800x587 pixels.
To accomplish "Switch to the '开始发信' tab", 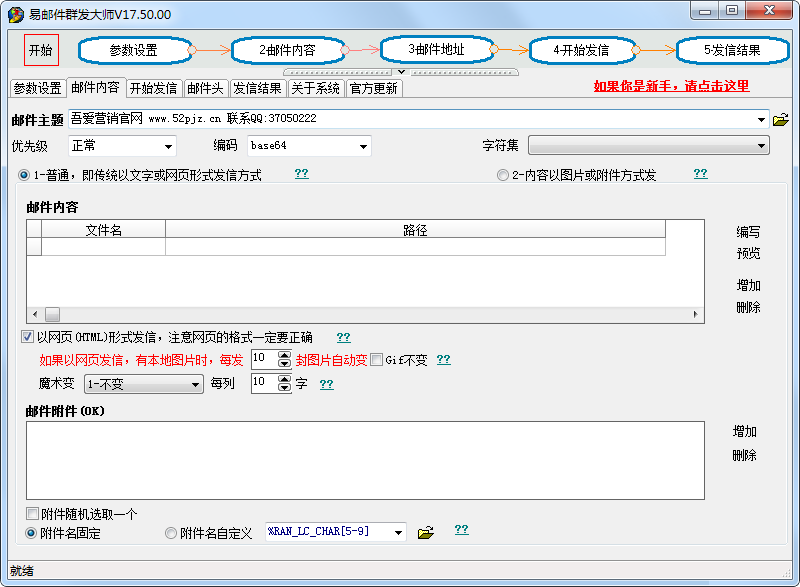I will tap(153, 88).
